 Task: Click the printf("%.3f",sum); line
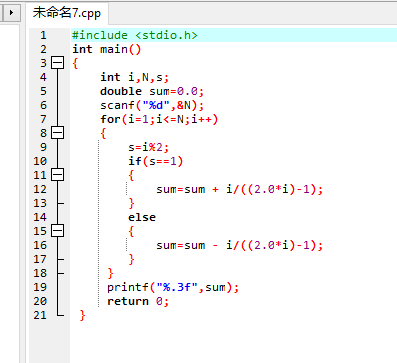click(173, 287)
